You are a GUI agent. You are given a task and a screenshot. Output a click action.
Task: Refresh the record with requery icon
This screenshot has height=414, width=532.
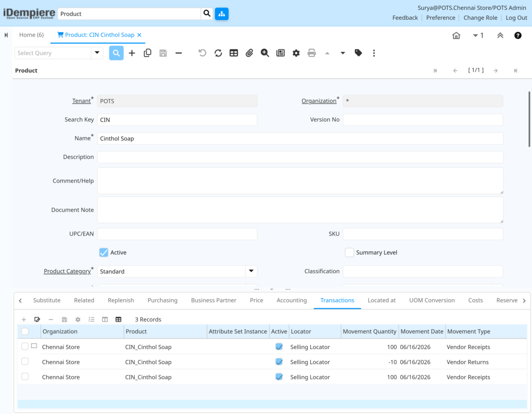coord(218,53)
